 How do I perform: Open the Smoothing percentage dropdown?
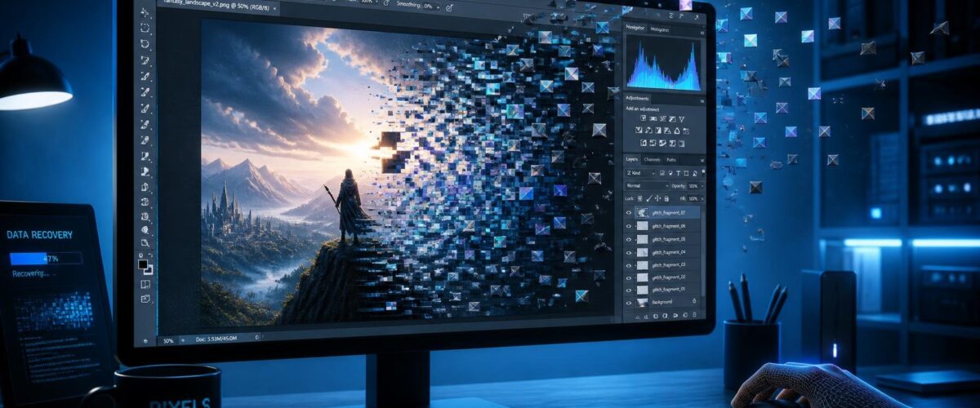point(431,6)
